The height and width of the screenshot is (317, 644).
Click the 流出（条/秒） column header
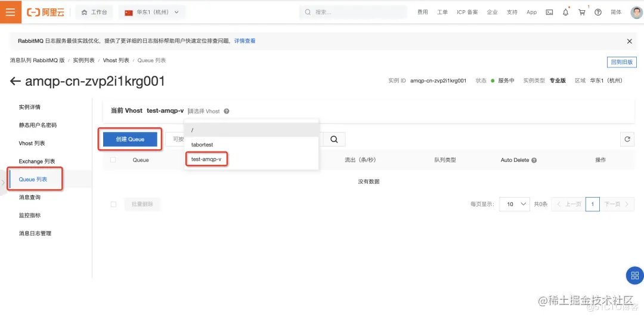[x=360, y=160]
